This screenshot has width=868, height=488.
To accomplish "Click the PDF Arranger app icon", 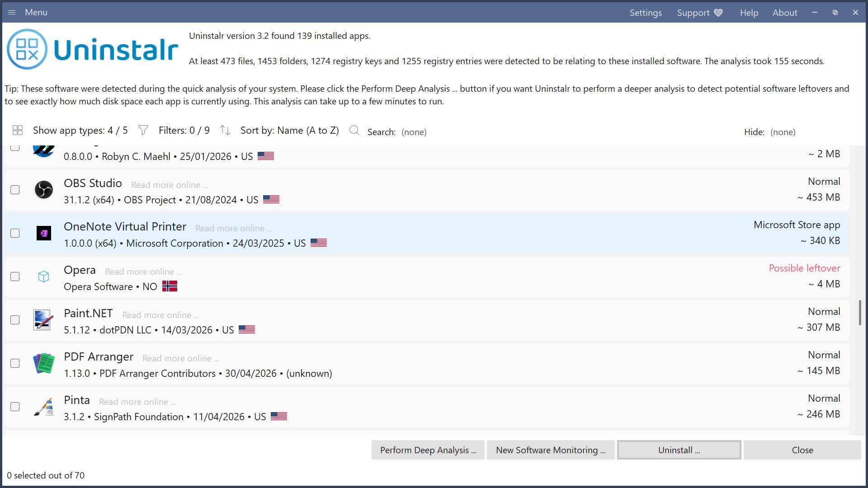I will point(44,363).
